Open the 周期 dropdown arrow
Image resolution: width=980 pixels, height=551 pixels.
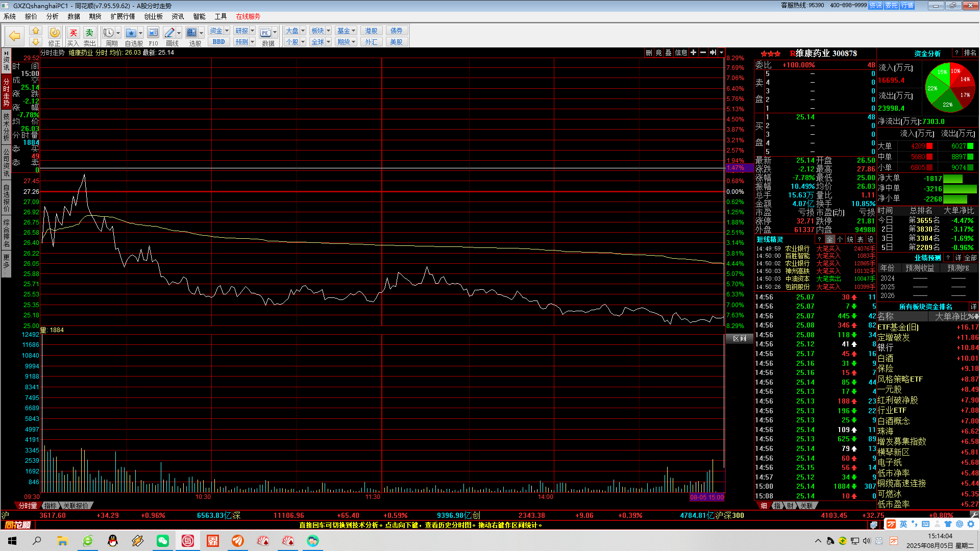[118, 33]
